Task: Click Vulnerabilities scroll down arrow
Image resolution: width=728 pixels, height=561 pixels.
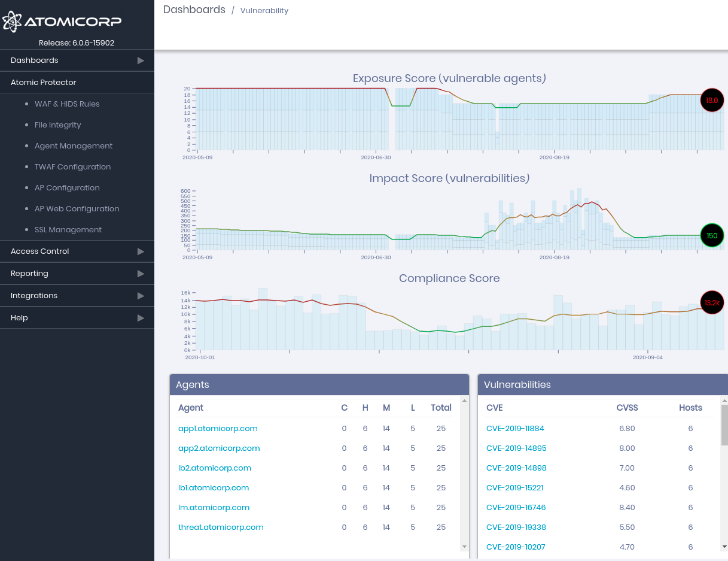Action: click(x=724, y=547)
